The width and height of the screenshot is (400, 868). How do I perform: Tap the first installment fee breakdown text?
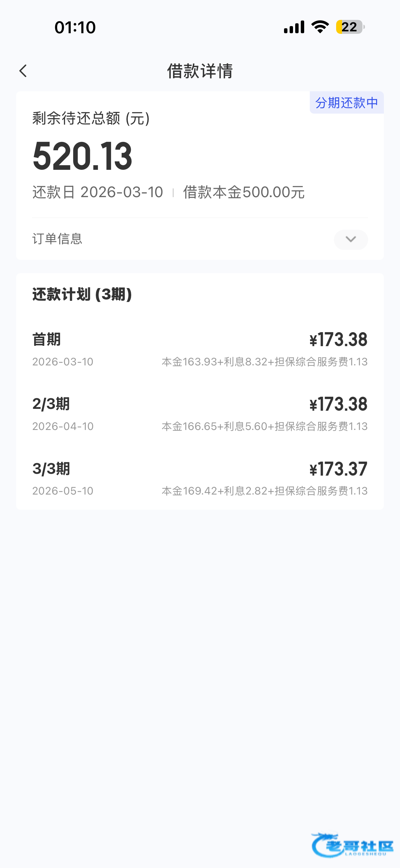264,362
